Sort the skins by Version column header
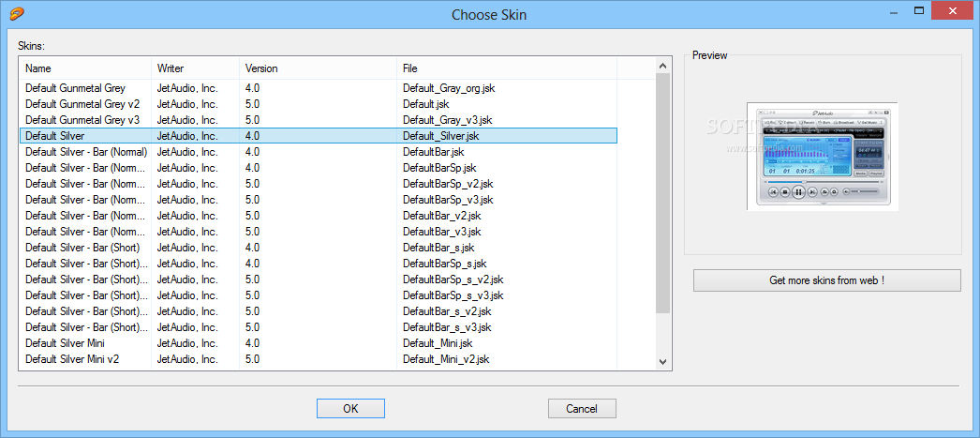Image resolution: width=980 pixels, height=438 pixels. [319, 68]
